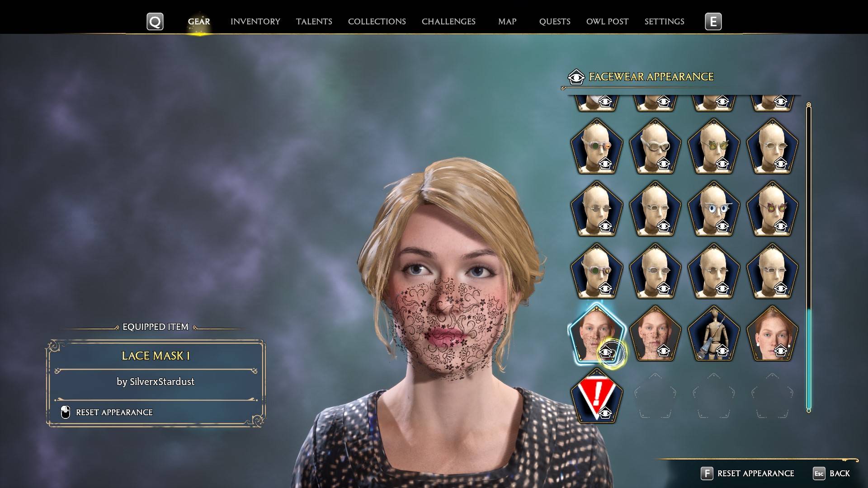Click the eye icon beside Facewear Appearance
This screenshot has width=868, height=488.
click(x=576, y=77)
